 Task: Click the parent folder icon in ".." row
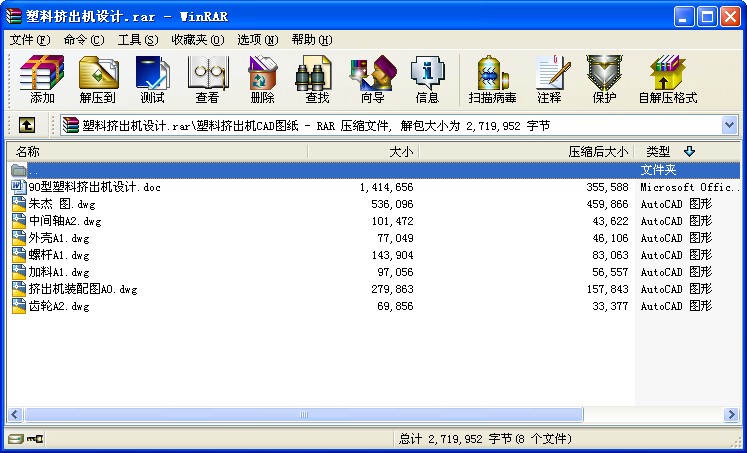[19, 170]
